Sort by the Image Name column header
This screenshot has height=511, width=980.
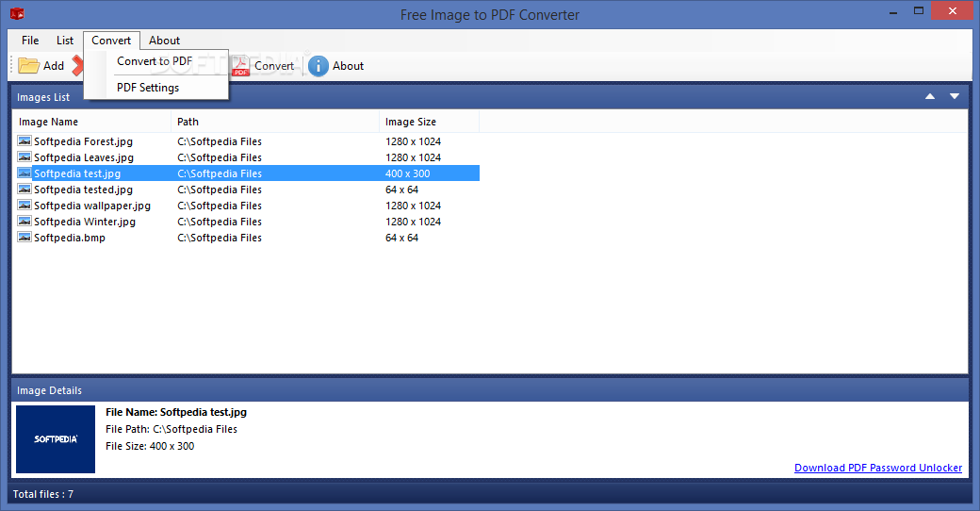pos(91,122)
